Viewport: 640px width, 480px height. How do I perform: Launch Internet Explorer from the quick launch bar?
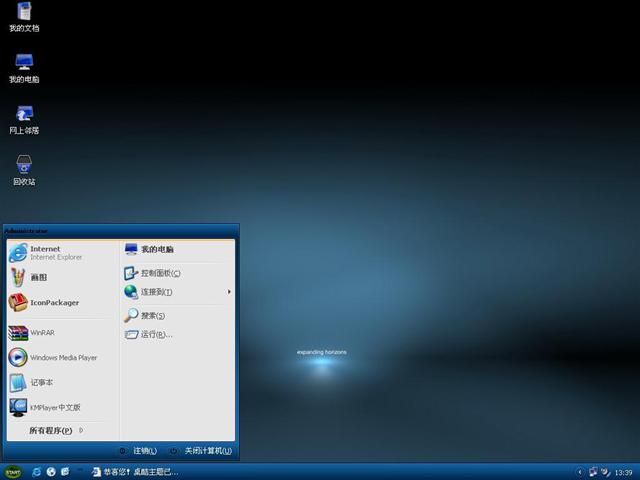[36, 472]
